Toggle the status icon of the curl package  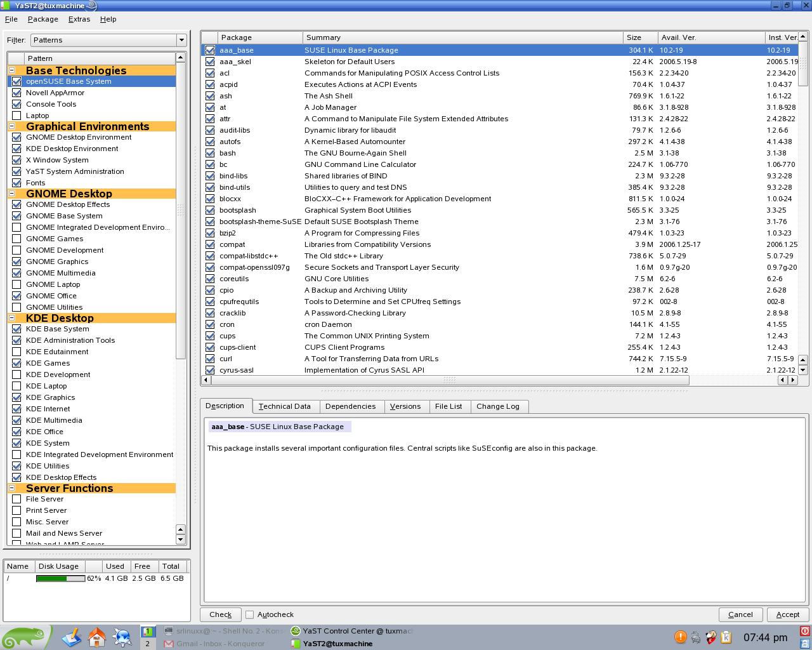pos(210,359)
